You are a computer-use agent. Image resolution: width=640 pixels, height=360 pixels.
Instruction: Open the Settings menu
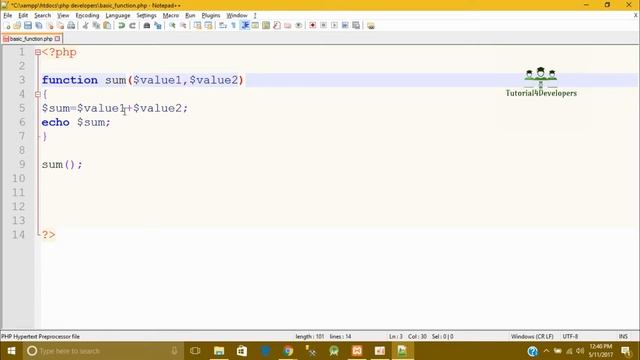(x=146, y=16)
